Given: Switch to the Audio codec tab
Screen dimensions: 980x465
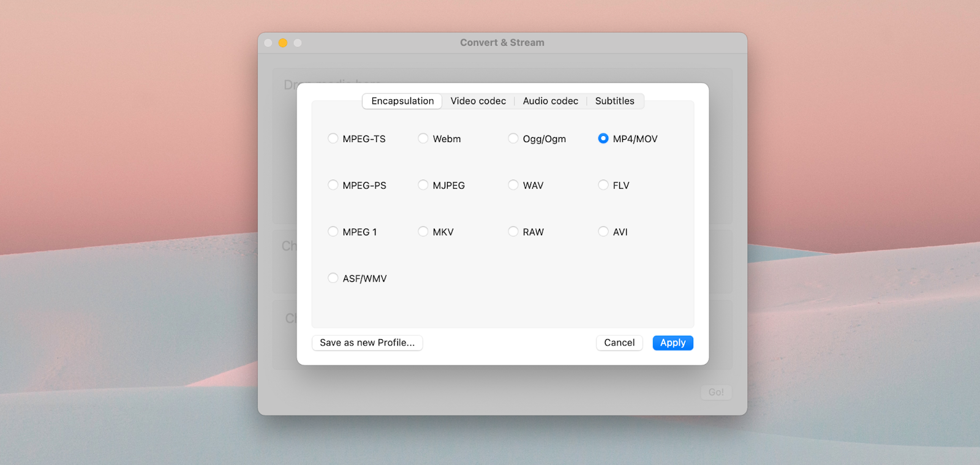Looking at the screenshot, I should [x=551, y=101].
